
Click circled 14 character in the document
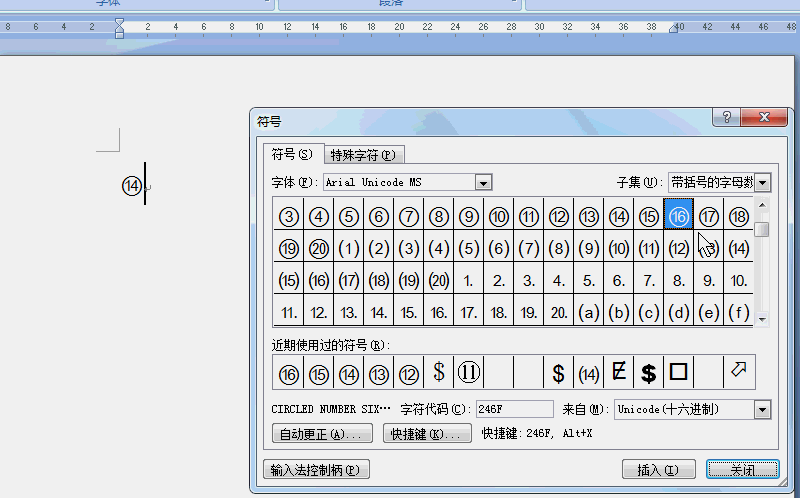[x=132, y=186]
